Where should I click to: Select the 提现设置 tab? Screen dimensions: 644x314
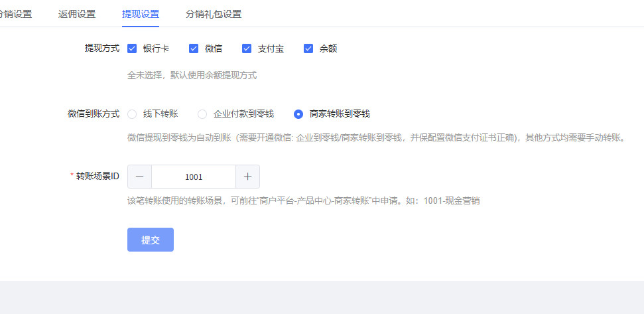[x=141, y=14]
